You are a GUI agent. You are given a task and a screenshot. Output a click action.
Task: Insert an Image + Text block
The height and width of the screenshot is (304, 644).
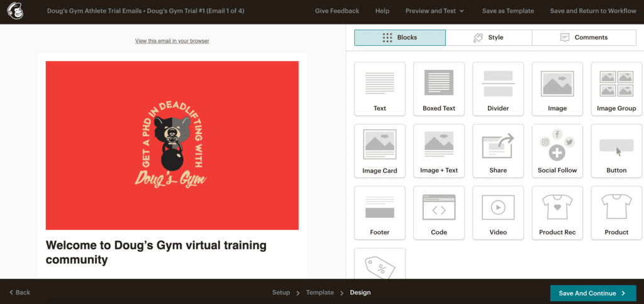coord(438,151)
